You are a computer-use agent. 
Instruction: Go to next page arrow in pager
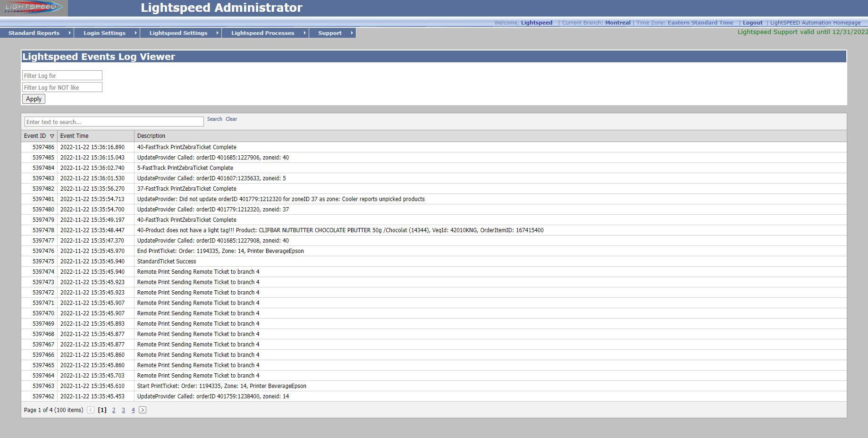pos(143,410)
